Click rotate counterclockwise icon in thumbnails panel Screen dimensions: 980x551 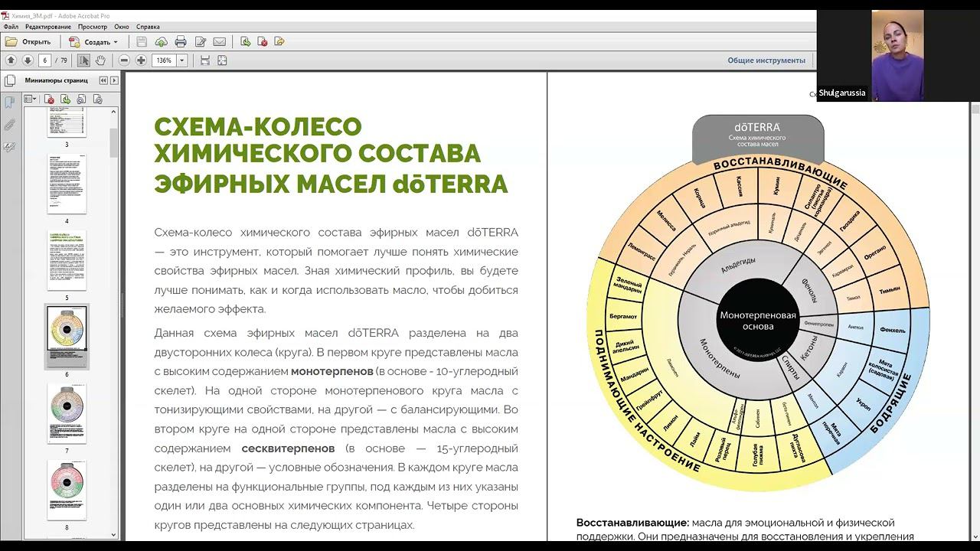82,99
